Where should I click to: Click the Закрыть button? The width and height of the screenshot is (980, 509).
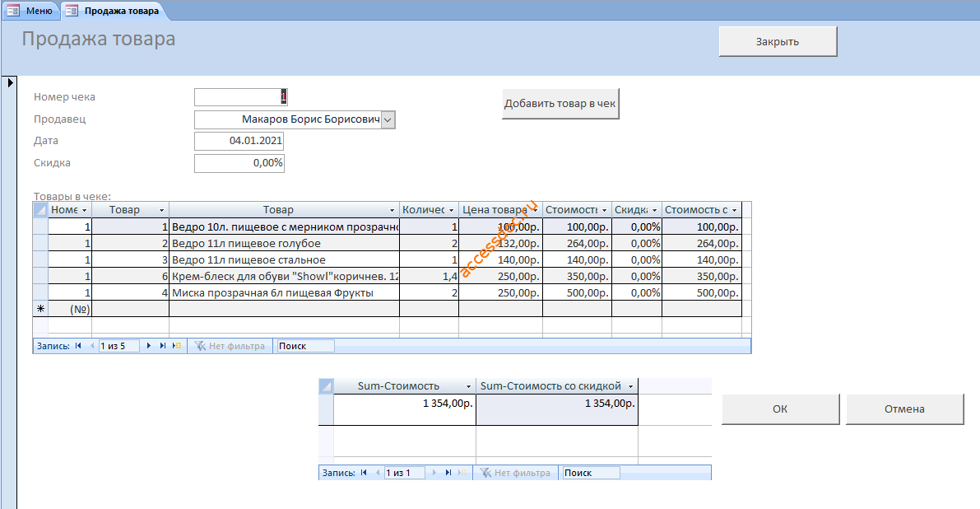point(778,42)
